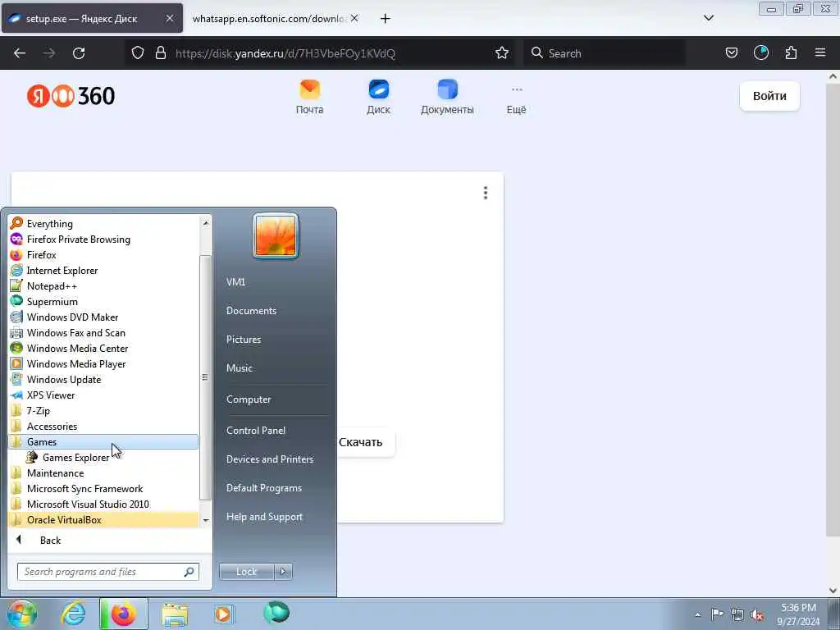Screen dimensions: 840x630
Task: Click the Lock button
Action: tap(246, 572)
